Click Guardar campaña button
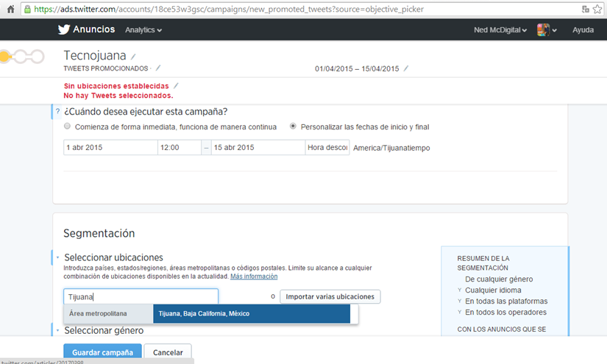This screenshot has height=364, width=607. click(x=102, y=352)
